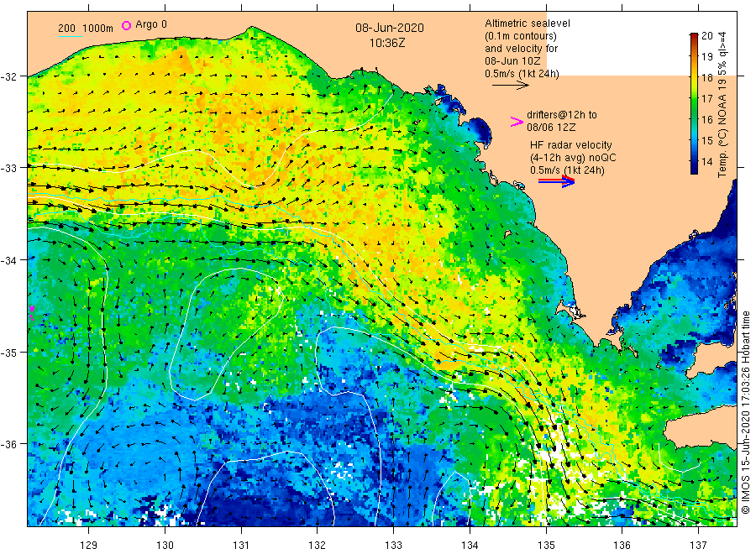Viewport: 756px width, 554px height.
Task: Click the longitude label '134'
Action: tap(470, 546)
